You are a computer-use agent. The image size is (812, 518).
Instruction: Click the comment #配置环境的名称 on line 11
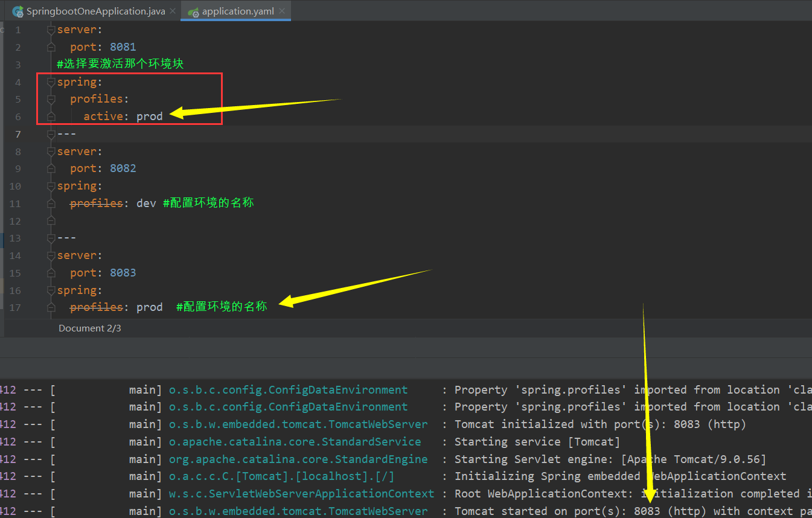(208, 203)
